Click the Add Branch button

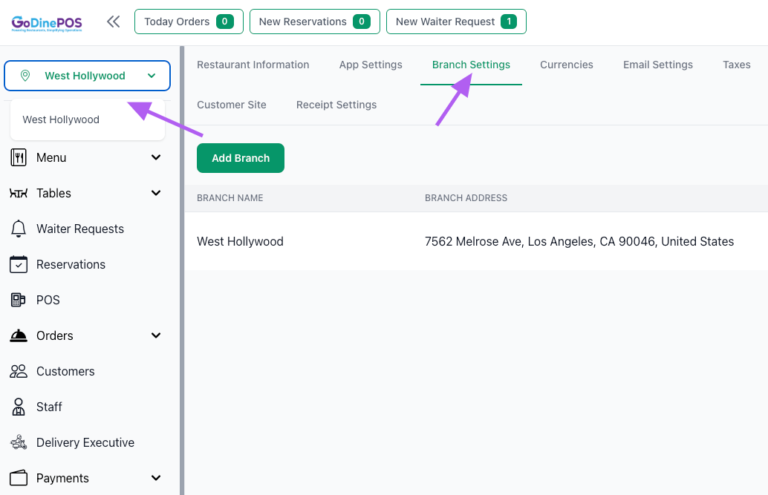[x=240, y=158]
